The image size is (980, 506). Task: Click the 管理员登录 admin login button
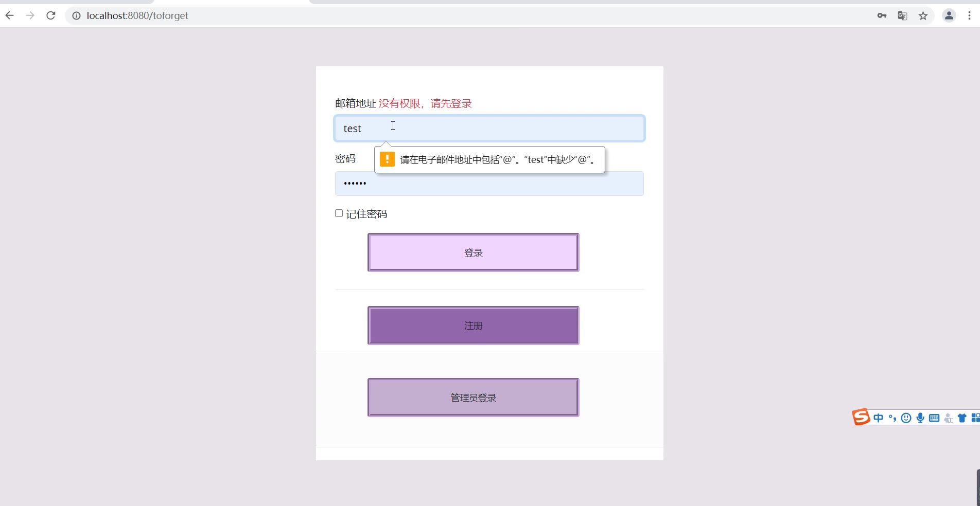473,397
